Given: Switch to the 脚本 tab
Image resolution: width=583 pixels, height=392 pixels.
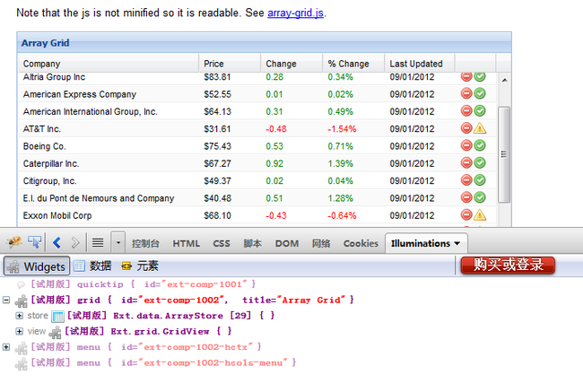Looking at the screenshot, I should 252,244.
